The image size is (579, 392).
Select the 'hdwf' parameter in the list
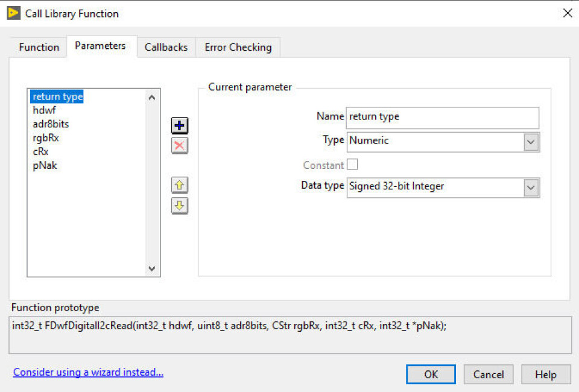coord(44,110)
